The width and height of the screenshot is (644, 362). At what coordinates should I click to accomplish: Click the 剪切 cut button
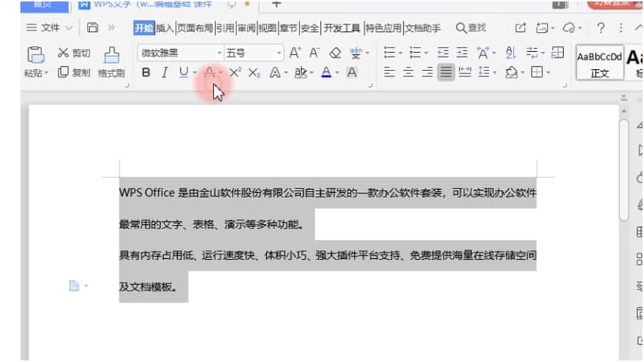coord(74,53)
